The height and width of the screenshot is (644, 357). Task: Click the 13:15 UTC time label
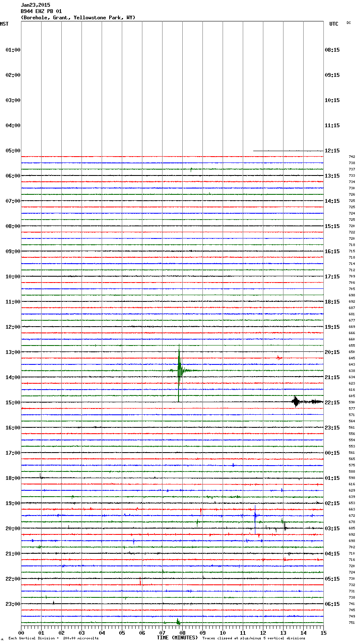pyautogui.click(x=332, y=176)
